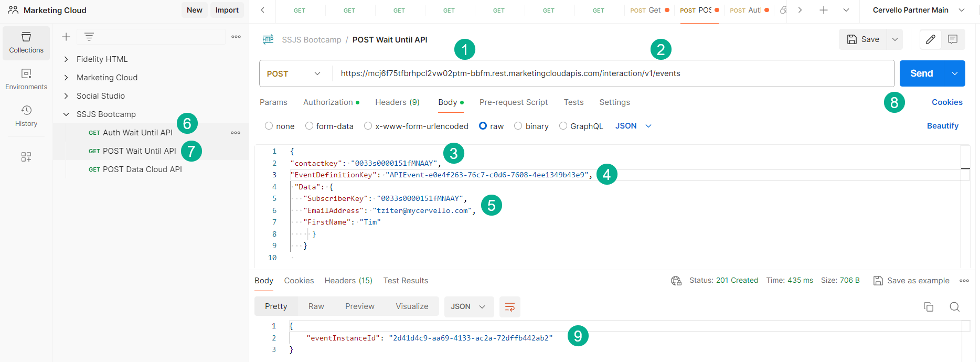
Task: Open the Tests tab
Action: 573,102
